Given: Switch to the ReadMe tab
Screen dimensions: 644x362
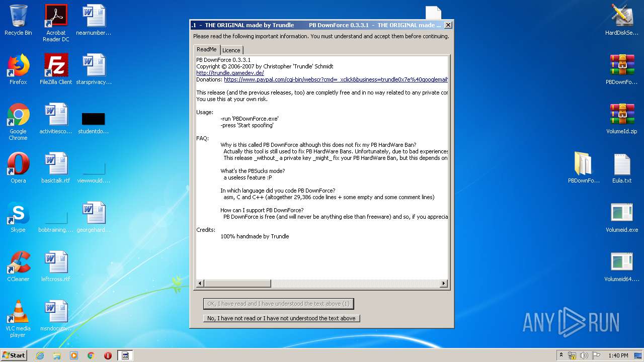Looking at the screenshot, I should 207,49.
